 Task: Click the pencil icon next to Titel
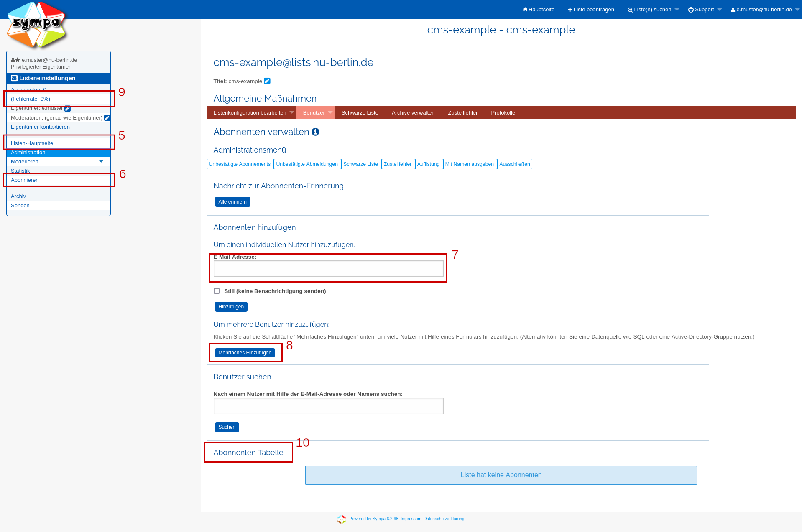click(267, 81)
